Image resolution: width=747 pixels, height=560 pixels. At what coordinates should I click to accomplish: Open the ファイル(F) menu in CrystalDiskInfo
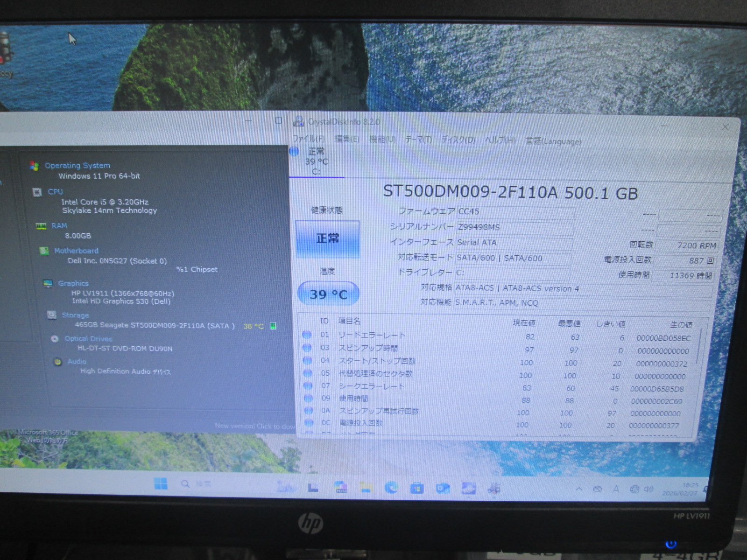point(308,139)
